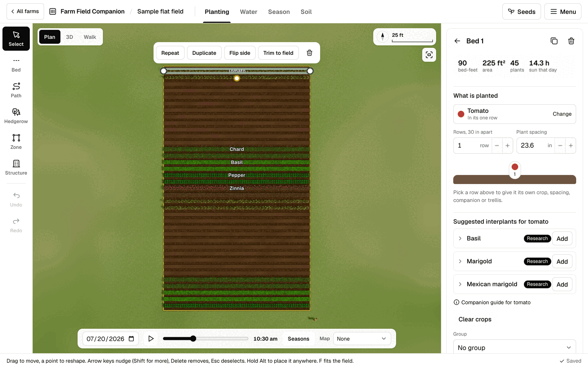Open the Companion guide for tomato
Image resolution: width=588 pixels, height=368 pixels.
point(492,303)
